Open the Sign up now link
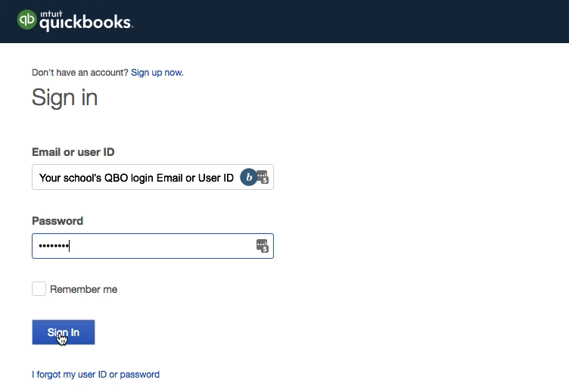The image size is (569, 392). pyautogui.click(x=157, y=73)
